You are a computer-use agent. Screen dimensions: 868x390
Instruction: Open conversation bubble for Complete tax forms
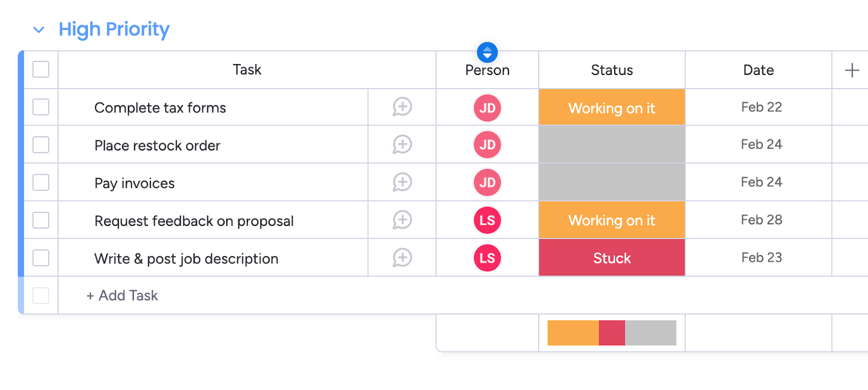[x=402, y=107]
